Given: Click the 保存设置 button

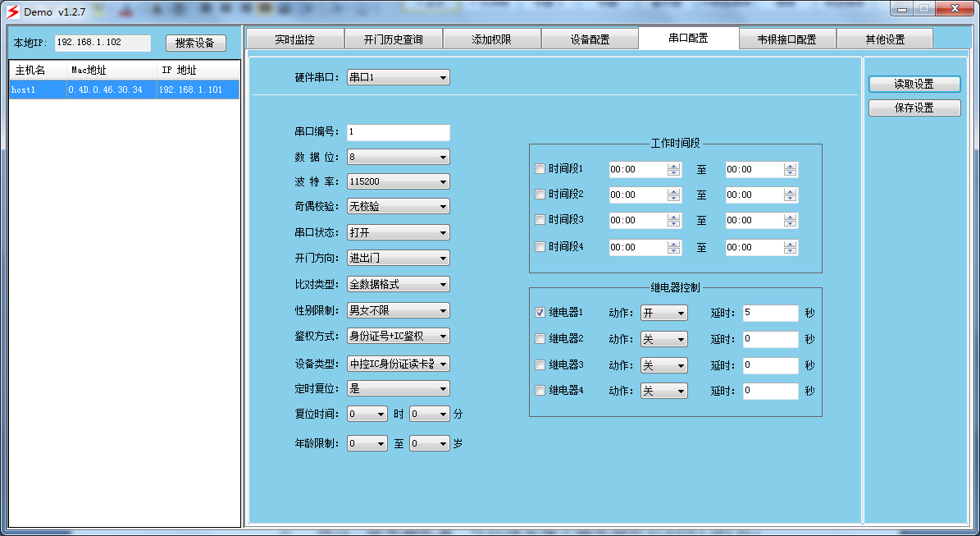Looking at the screenshot, I should click(x=914, y=108).
